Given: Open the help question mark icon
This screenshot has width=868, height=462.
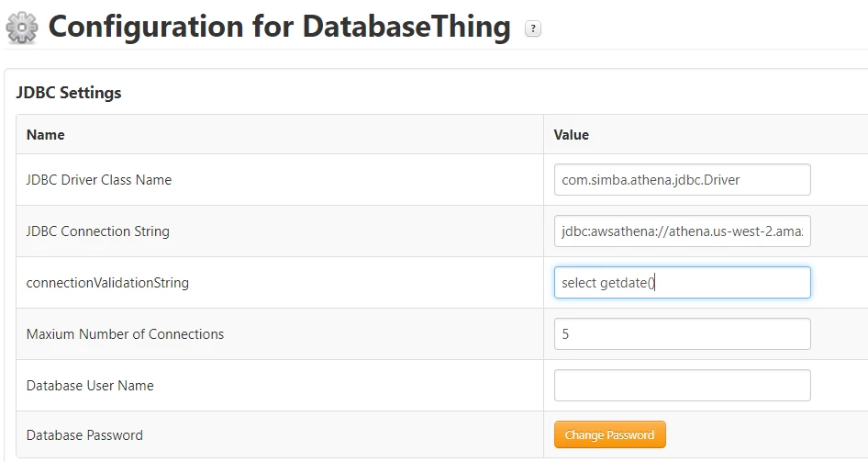Looking at the screenshot, I should (x=533, y=28).
